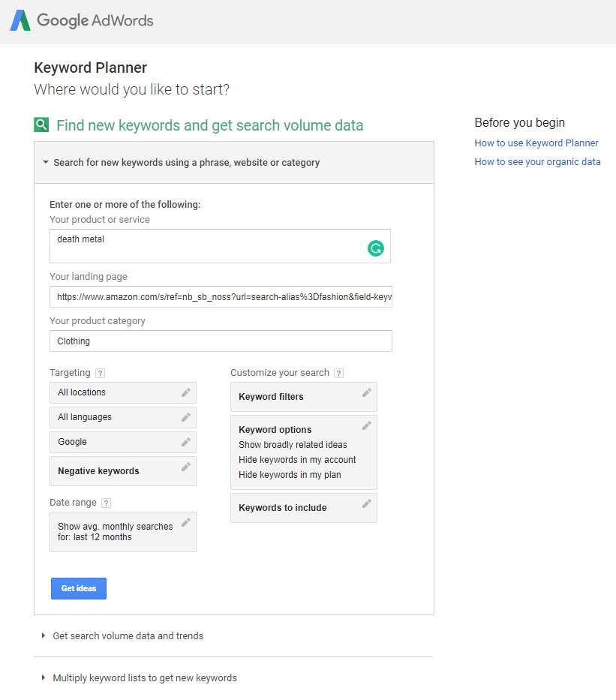Click the 'Show broadly related ideas' text
The image size is (616, 700).
293,445
